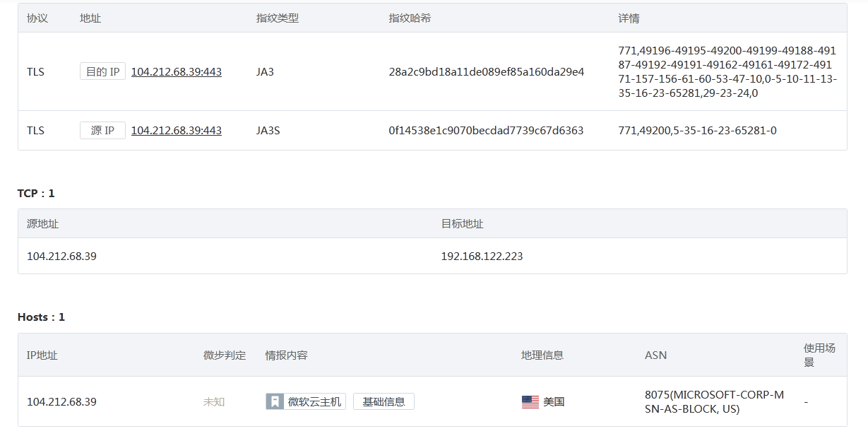This screenshot has width=868, height=436.
Task: Select the JA3 hash 28a2c9bd18a11de089ef85a160da29e4
Action: pyautogui.click(x=486, y=71)
